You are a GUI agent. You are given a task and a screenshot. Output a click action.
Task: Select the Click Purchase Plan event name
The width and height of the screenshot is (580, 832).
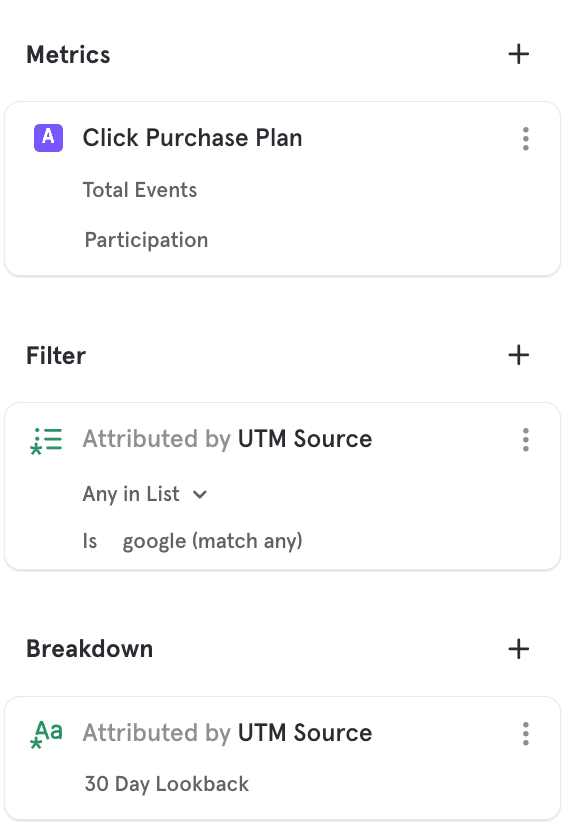(192, 138)
